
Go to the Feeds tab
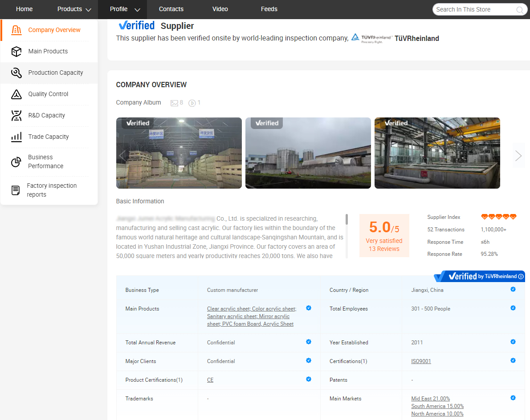269,9
